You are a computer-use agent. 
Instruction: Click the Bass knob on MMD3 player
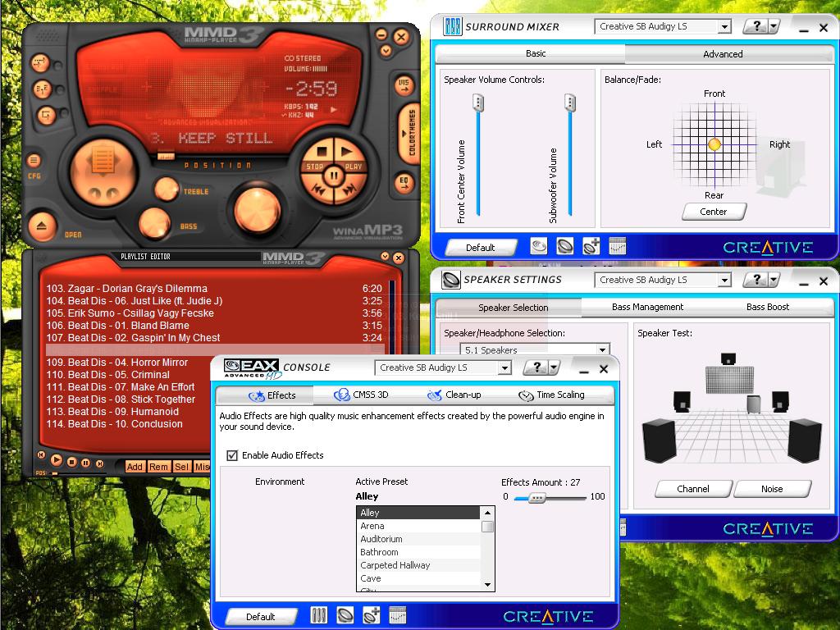click(154, 222)
